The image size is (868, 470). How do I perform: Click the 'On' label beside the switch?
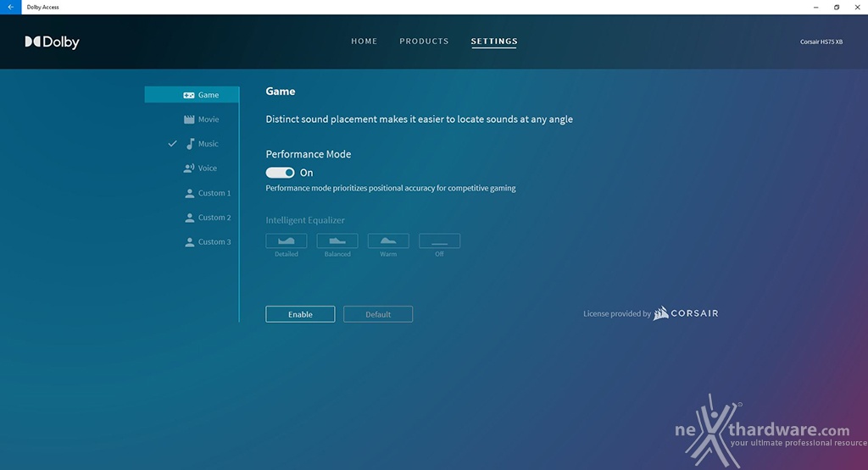306,173
